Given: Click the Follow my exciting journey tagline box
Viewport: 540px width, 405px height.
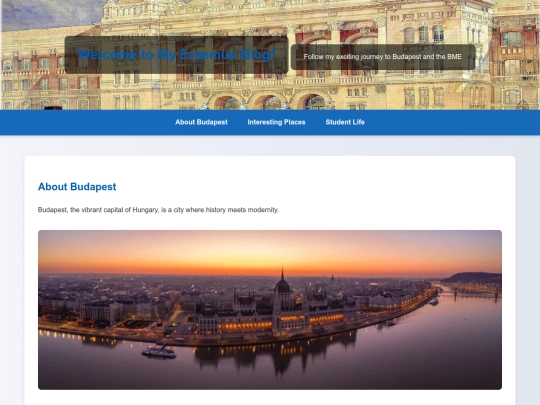Looking at the screenshot, I should pos(383,57).
